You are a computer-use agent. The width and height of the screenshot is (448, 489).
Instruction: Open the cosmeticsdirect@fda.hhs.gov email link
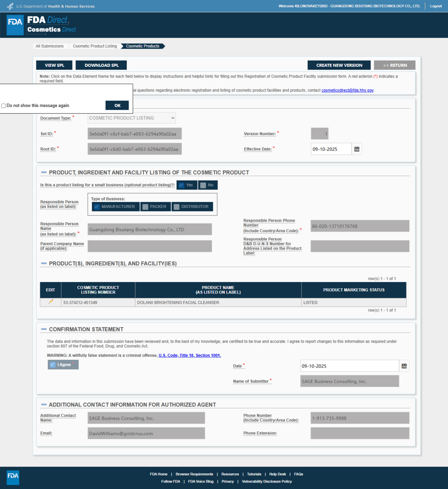pyautogui.click(x=347, y=90)
